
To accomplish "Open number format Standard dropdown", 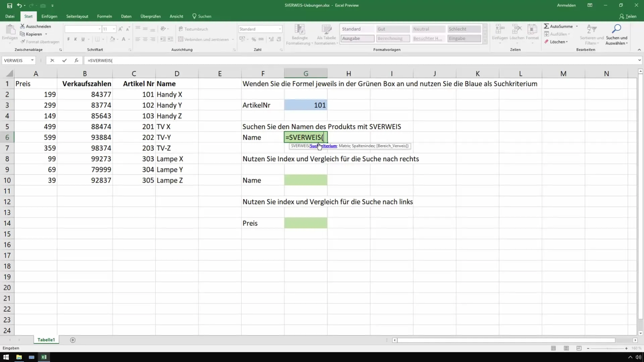I will [280, 29].
